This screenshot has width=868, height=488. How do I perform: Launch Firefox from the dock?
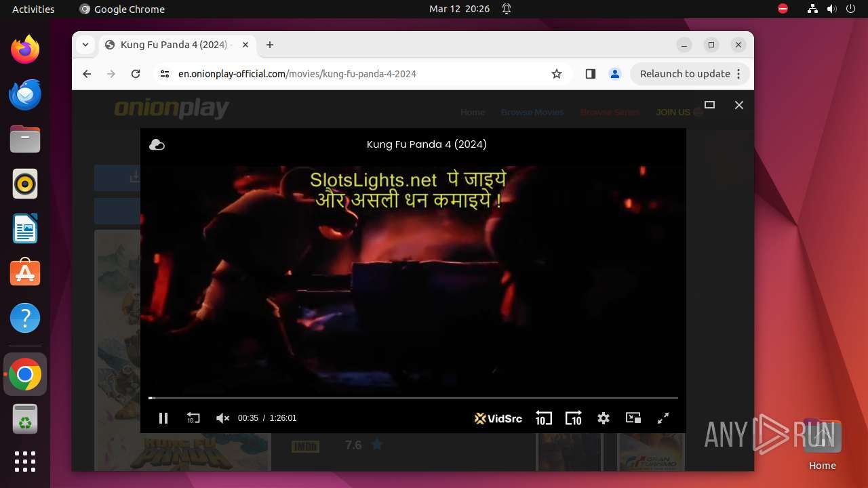coord(25,49)
